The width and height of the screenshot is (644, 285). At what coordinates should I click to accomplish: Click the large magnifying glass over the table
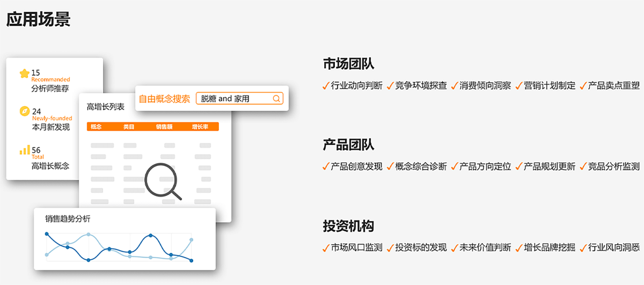(x=162, y=181)
